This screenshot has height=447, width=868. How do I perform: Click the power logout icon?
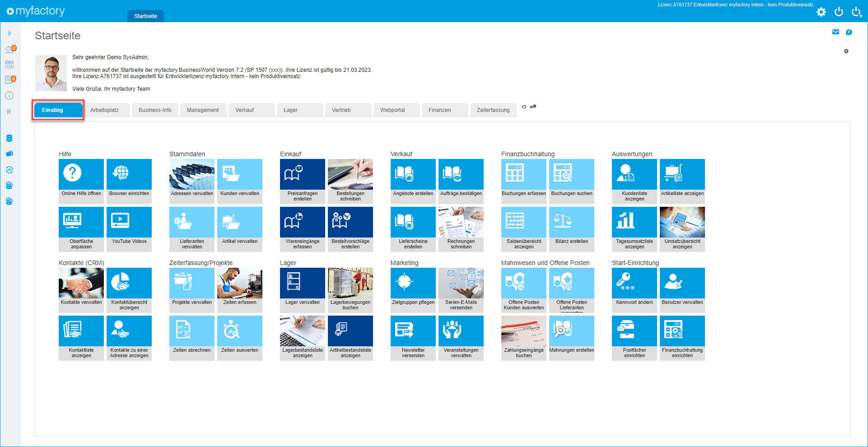pos(839,12)
